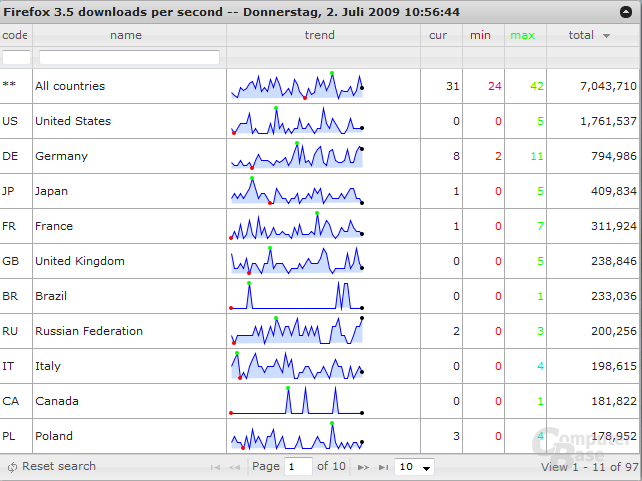Click the total value 794,986
642x481 pixels.
[x=614, y=156]
